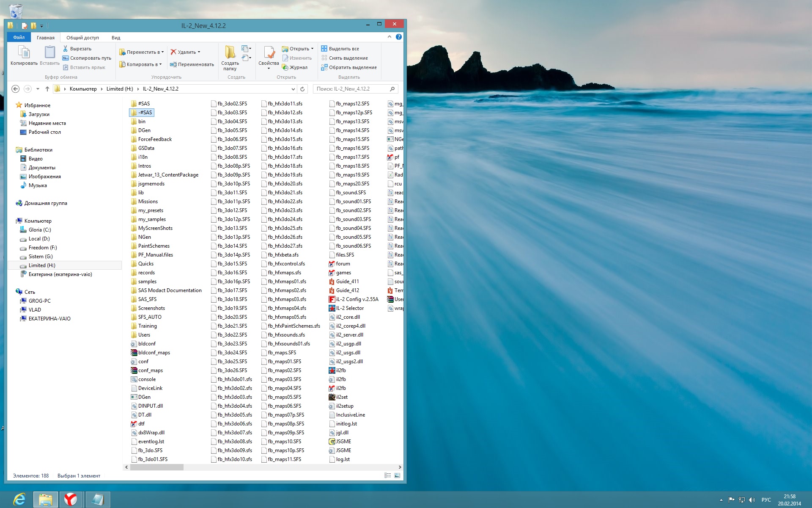Click Select all (Выделить все) button
Image resolution: width=812 pixels, height=508 pixels.
[340, 49]
